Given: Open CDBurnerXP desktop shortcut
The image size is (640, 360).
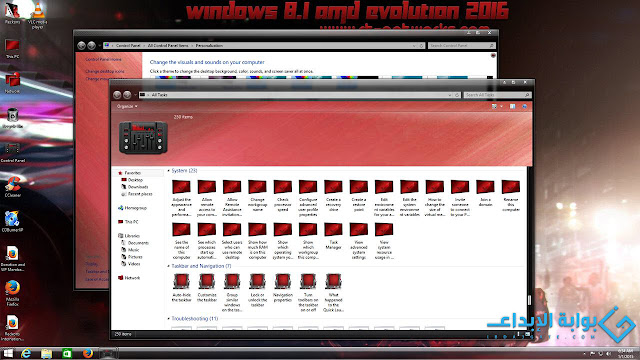Looking at the screenshot, I should pyautogui.click(x=13, y=222).
